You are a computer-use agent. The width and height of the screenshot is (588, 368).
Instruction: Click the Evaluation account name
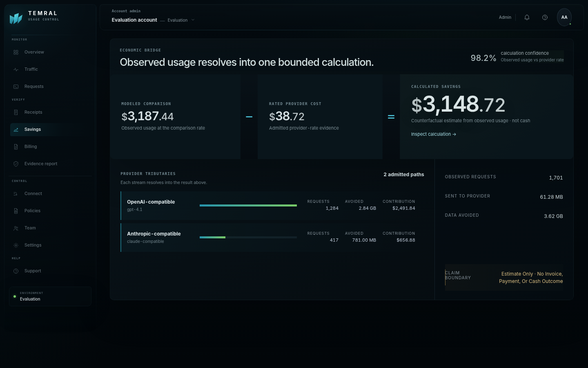[134, 20]
